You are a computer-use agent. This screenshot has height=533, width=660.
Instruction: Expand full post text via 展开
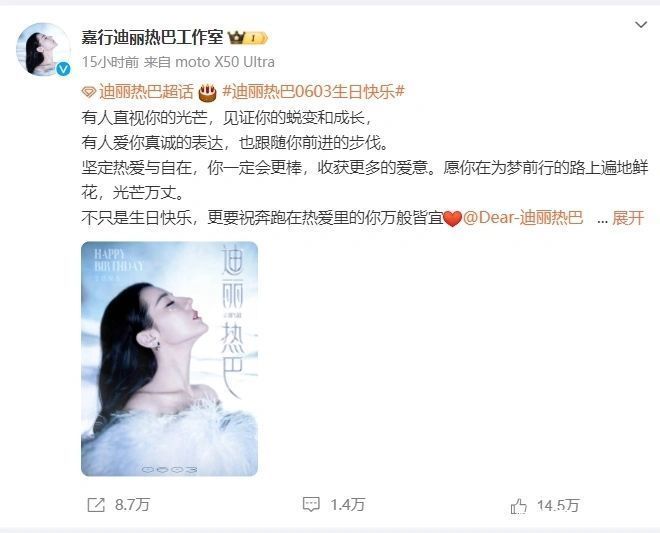coord(628,218)
